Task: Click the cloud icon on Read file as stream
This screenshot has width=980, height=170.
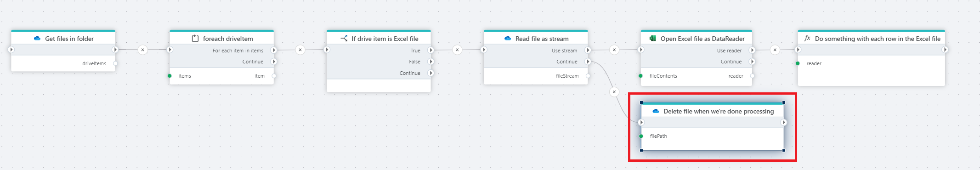Action: coord(508,39)
